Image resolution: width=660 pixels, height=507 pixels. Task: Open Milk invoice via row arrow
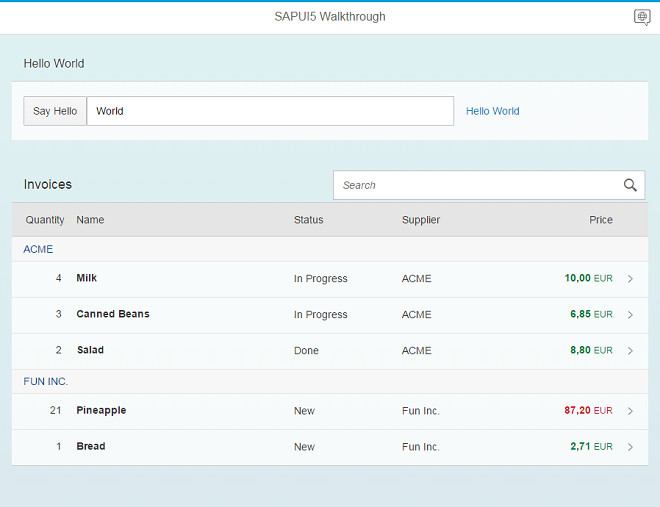tap(630, 279)
